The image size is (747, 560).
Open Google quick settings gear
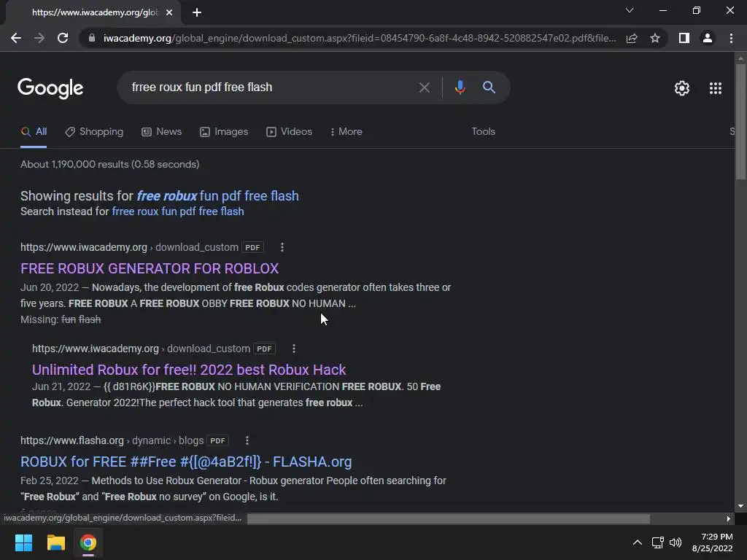(682, 88)
